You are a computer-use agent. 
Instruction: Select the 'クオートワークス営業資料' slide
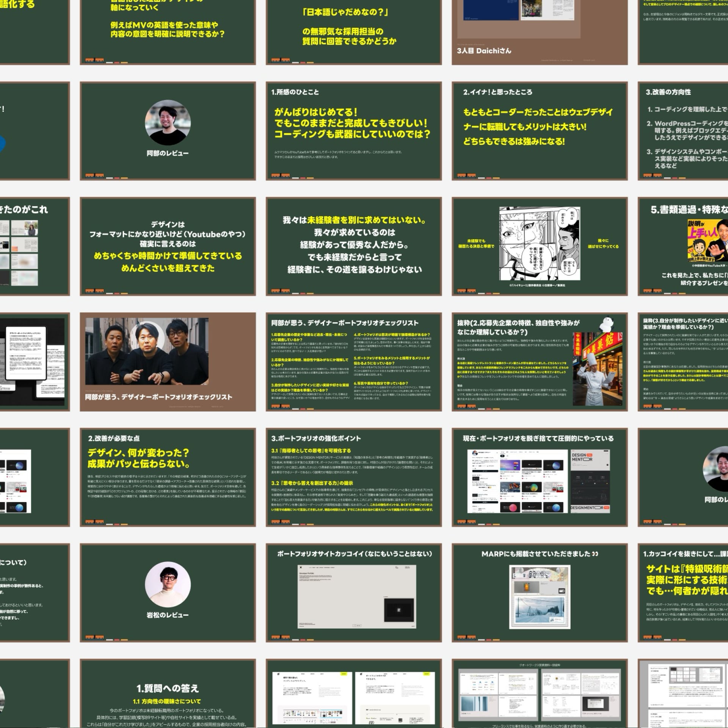pyautogui.click(x=540, y=694)
